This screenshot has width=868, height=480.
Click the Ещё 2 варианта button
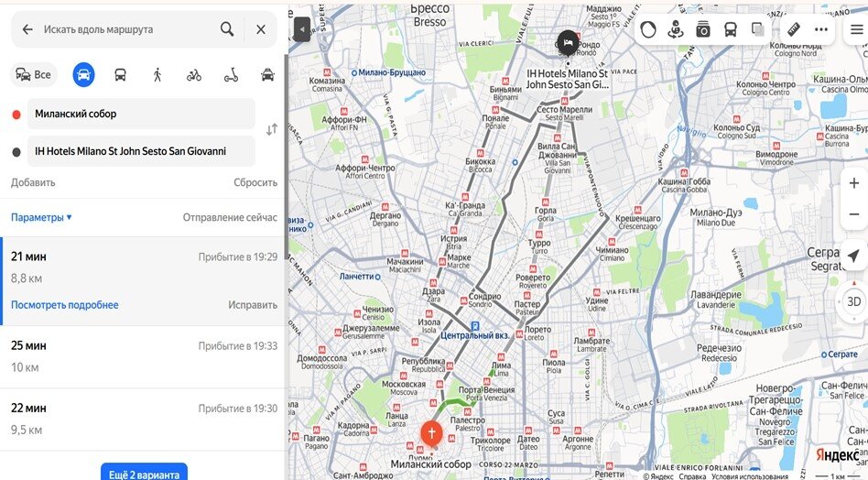tap(144, 473)
